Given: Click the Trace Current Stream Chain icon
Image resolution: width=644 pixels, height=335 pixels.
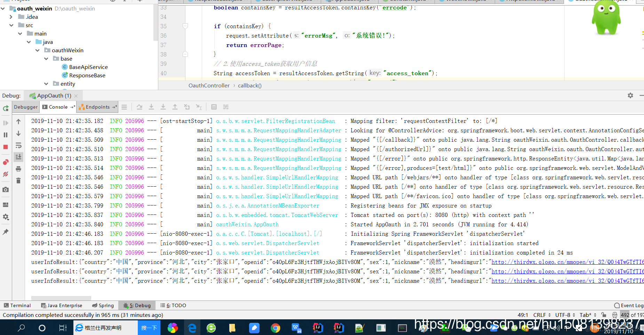Looking at the screenshot, I should pos(226,107).
